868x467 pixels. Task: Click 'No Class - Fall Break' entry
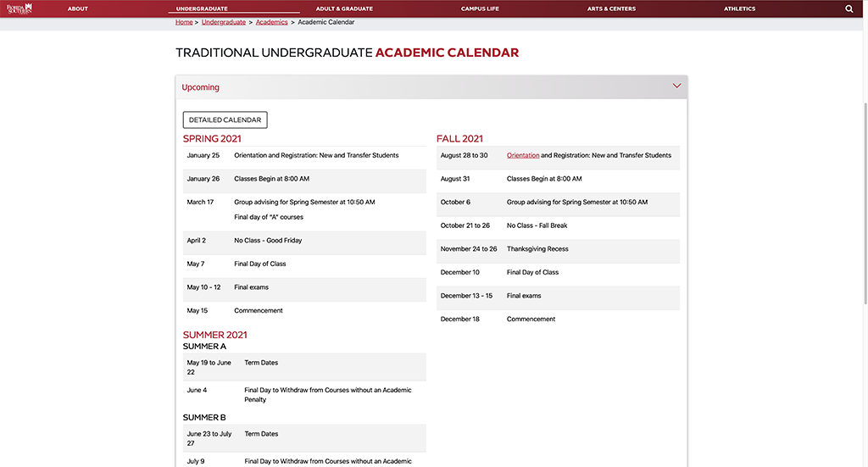[x=537, y=225]
